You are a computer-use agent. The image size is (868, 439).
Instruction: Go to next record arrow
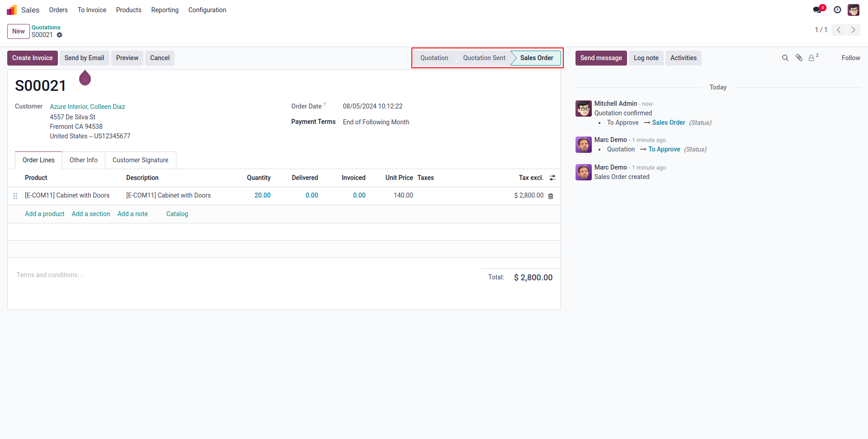click(x=853, y=30)
